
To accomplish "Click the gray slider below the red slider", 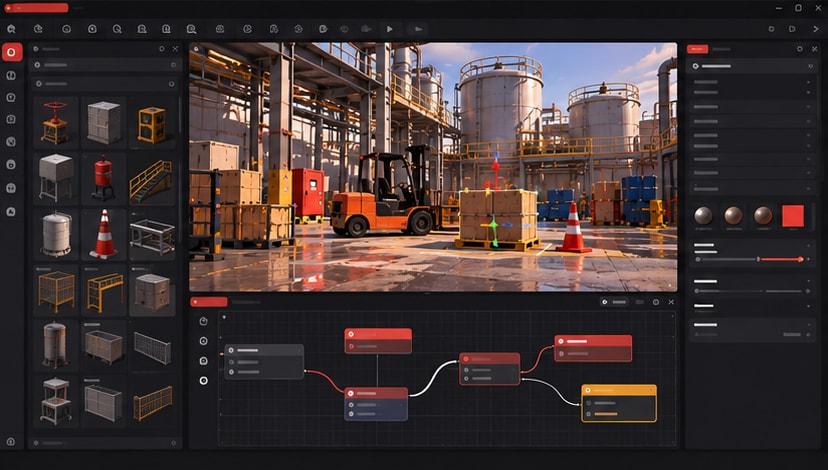I will [752, 291].
